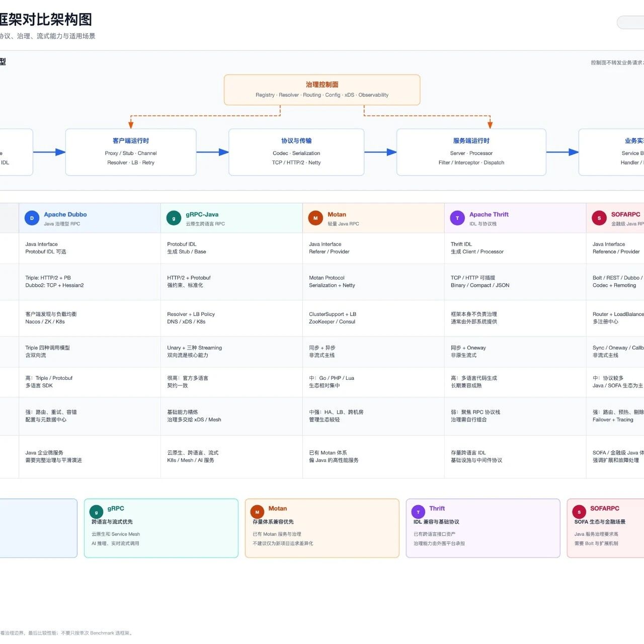Click the "Binary / Compact / JSON" cell text
This screenshot has height=644, width=644.
click(x=480, y=286)
